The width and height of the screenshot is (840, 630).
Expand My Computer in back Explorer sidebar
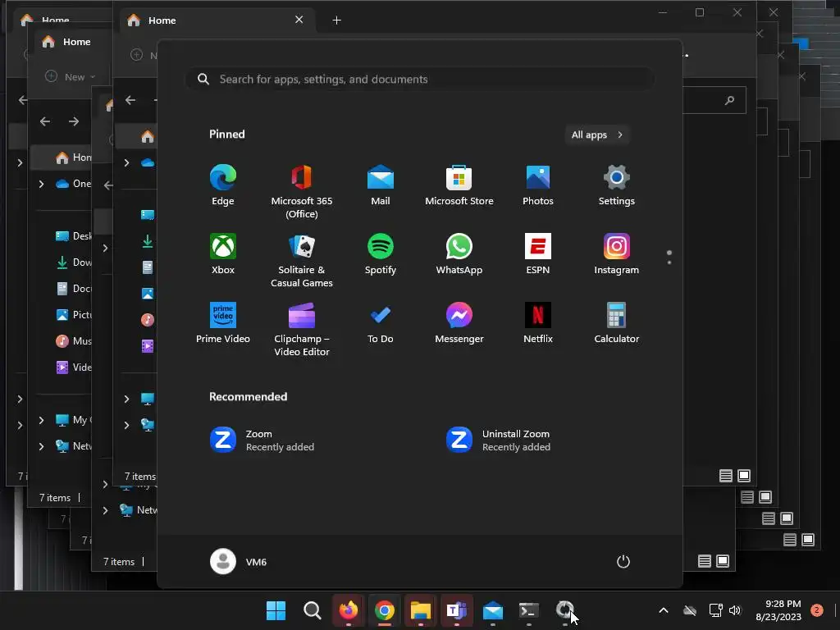(x=41, y=420)
